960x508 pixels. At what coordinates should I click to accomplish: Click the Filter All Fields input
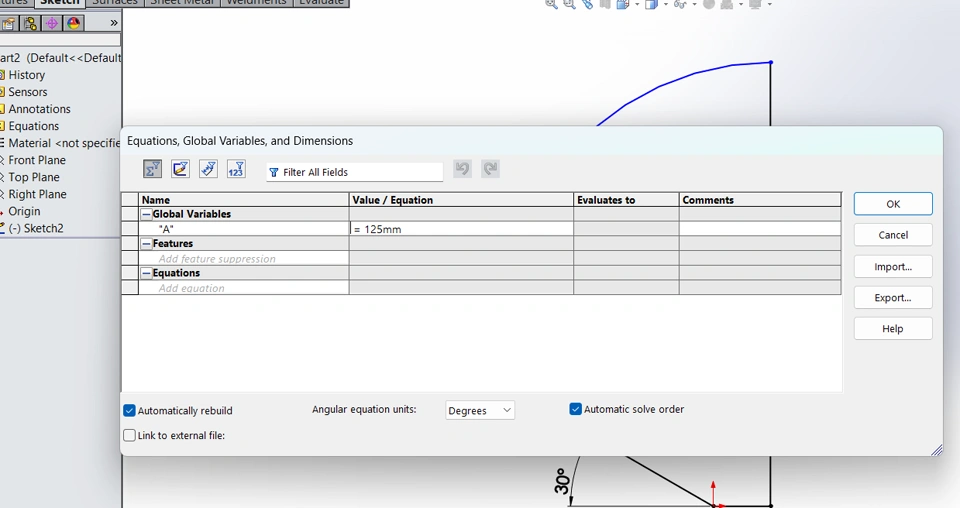pyautogui.click(x=354, y=173)
